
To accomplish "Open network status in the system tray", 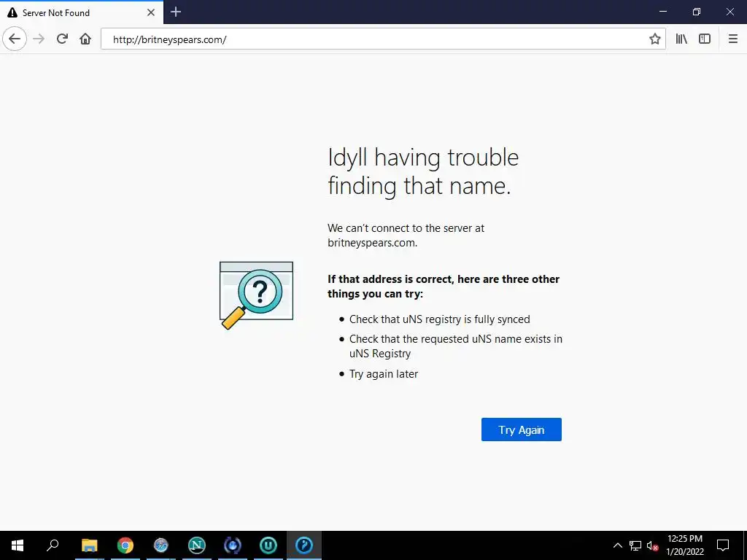I will pos(635,545).
